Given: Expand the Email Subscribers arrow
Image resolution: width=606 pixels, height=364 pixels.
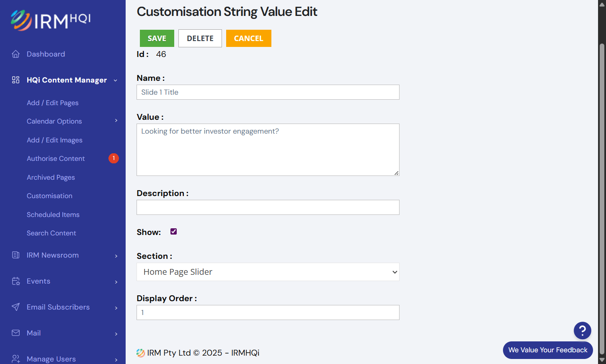Looking at the screenshot, I should (116, 308).
